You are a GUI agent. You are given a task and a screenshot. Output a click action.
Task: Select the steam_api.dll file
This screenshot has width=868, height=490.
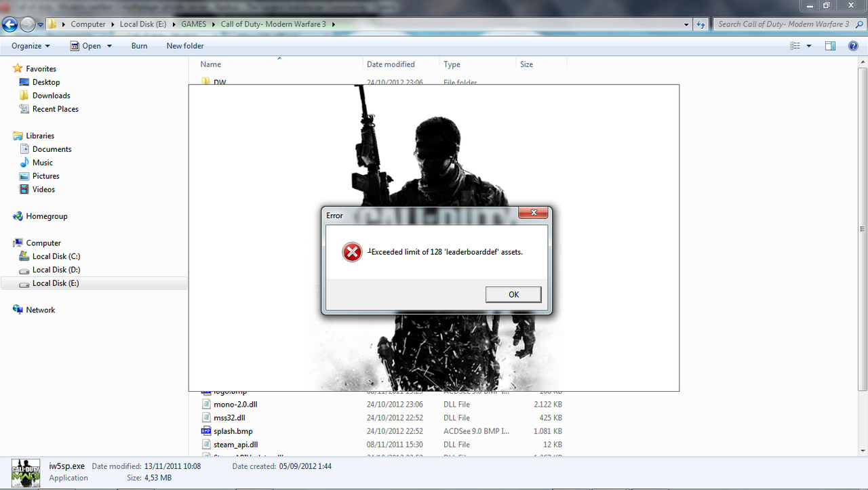[x=235, y=445]
